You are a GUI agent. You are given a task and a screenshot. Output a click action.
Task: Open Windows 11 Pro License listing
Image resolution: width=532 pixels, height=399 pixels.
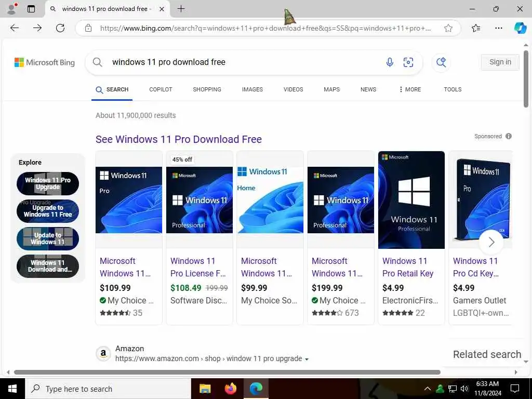coord(198,267)
